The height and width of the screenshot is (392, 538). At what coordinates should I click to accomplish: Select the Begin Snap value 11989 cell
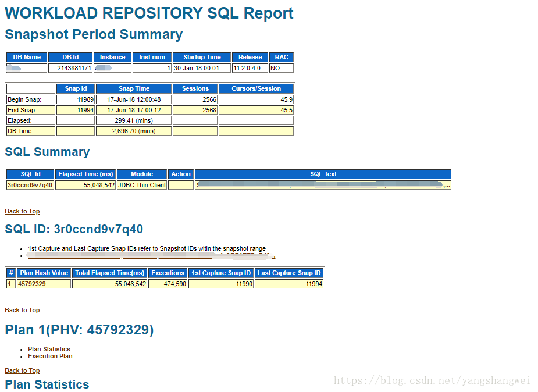84,99
